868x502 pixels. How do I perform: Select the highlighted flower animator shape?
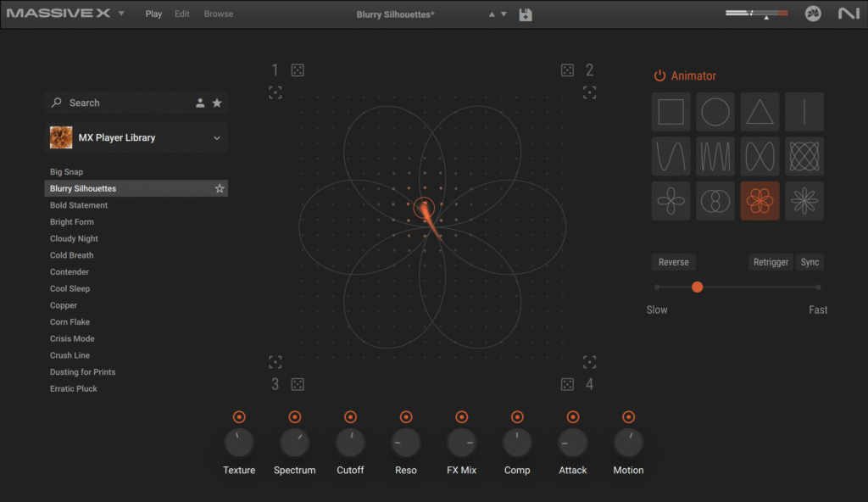[x=759, y=201]
